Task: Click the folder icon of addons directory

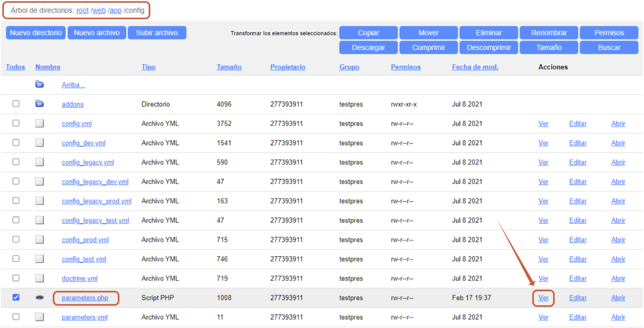Action: 40,104
